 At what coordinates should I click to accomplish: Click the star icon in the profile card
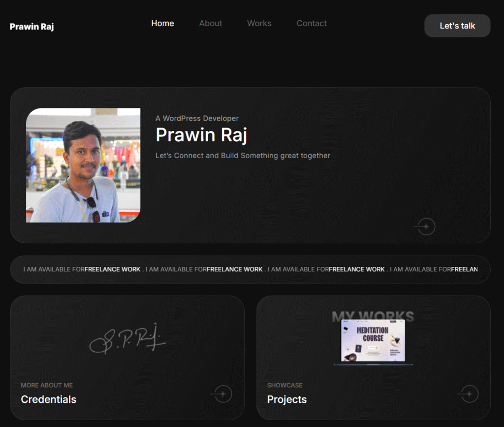(x=426, y=227)
